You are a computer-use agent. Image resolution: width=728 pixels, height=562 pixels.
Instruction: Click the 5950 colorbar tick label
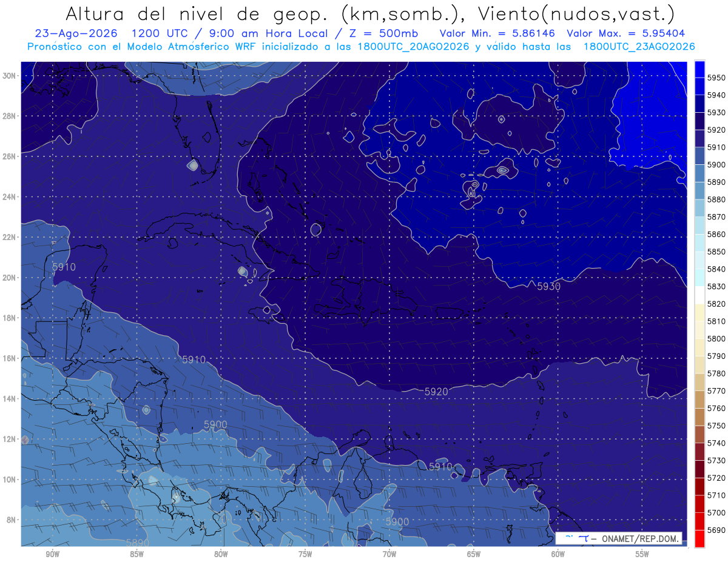tap(716, 78)
